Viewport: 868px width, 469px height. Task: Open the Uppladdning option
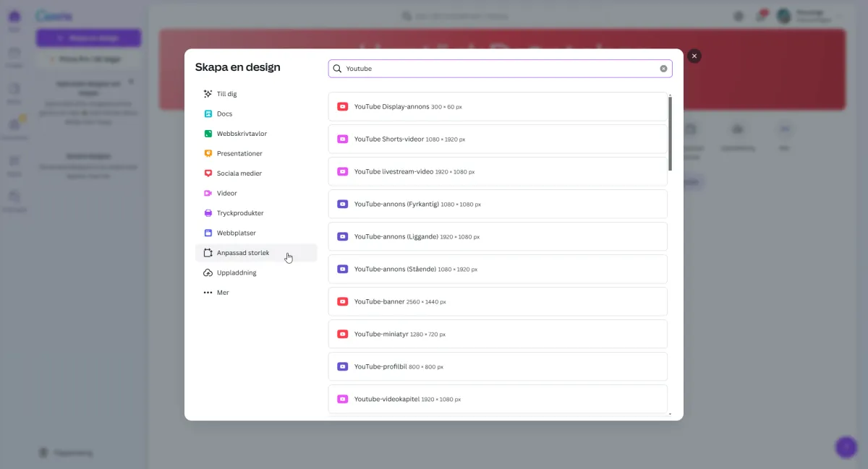tap(256, 272)
